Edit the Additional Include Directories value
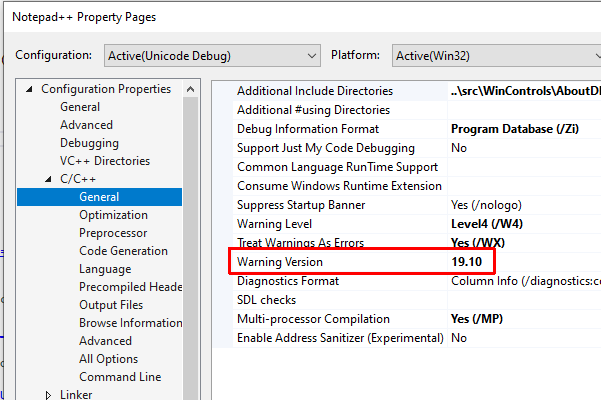601x400 pixels. coord(524,91)
